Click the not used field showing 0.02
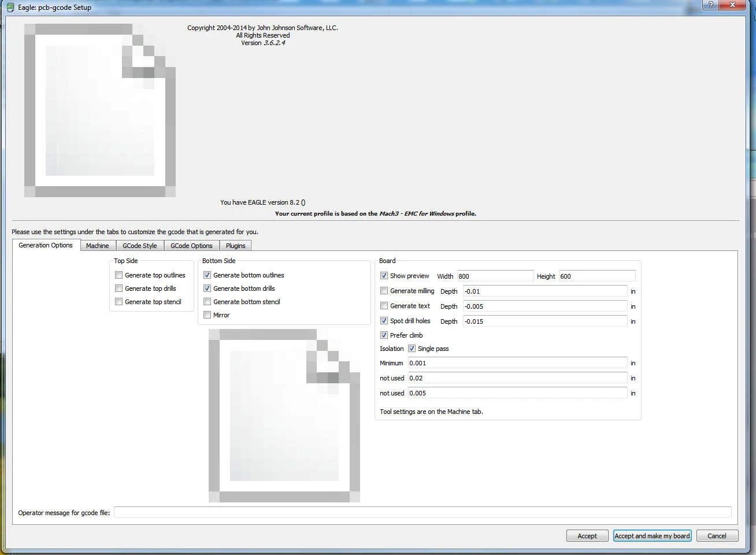Screen dimensions: 756x555 pyautogui.click(x=517, y=378)
